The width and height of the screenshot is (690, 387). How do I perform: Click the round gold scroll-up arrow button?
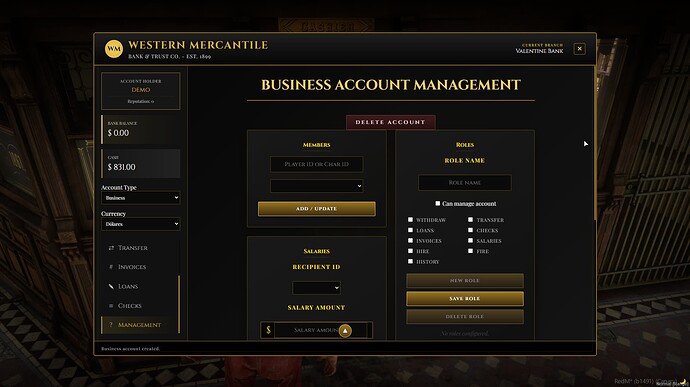(345, 331)
